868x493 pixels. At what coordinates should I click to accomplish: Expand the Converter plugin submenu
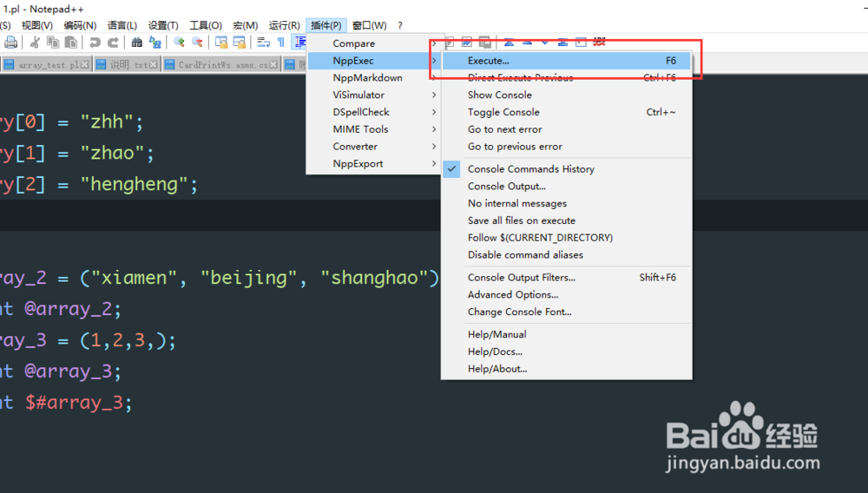[373, 147]
